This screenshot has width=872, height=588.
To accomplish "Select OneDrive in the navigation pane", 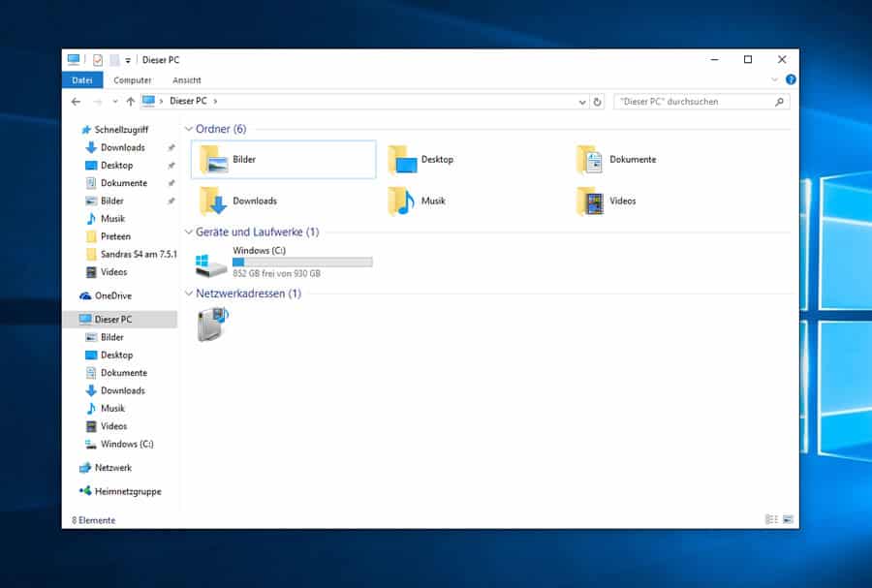I will click(112, 295).
